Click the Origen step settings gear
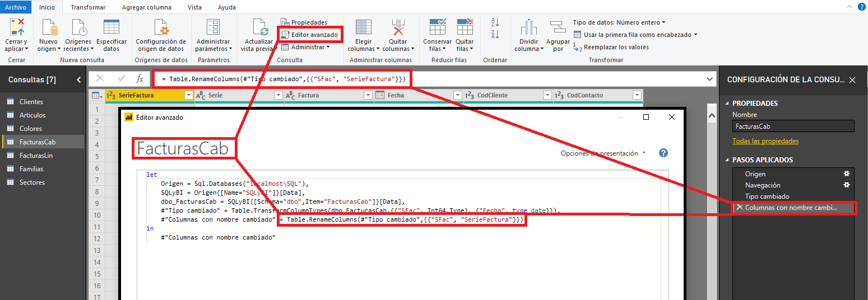 [x=847, y=174]
